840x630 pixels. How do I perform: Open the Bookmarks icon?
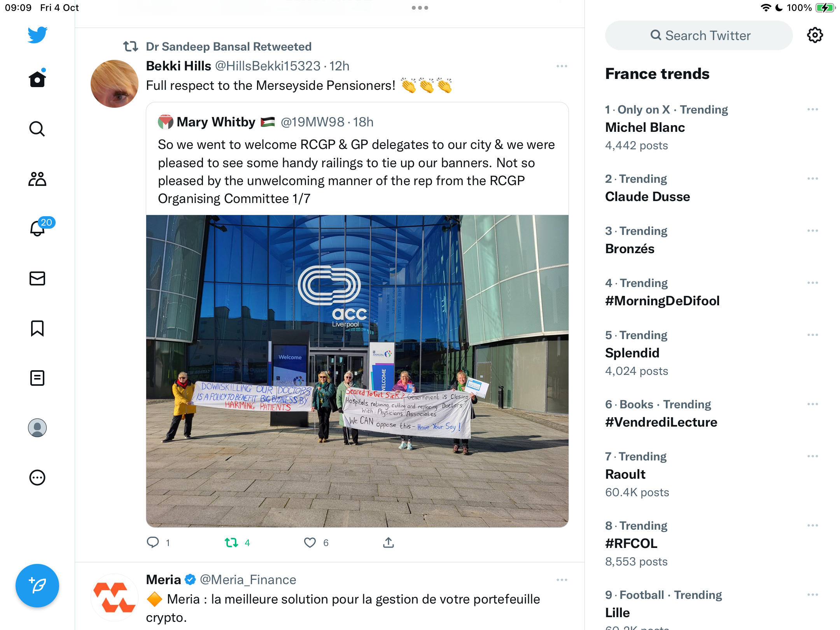pyautogui.click(x=37, y=328)
